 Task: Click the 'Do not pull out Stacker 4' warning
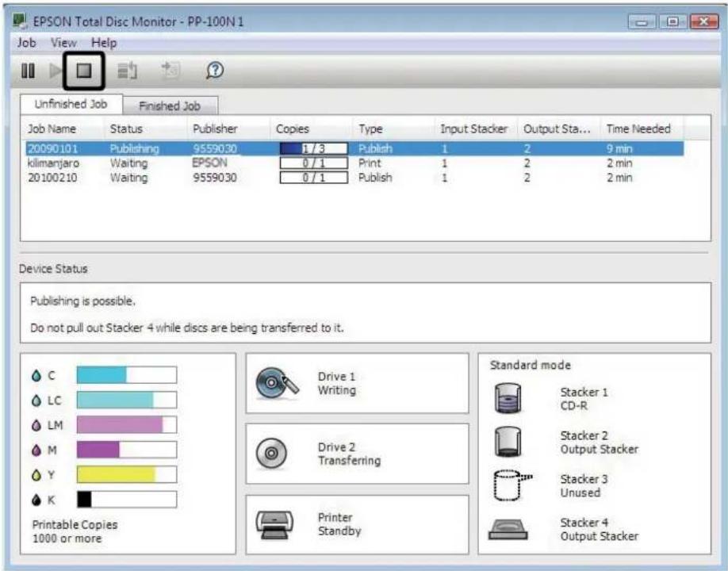coord(186,328)
